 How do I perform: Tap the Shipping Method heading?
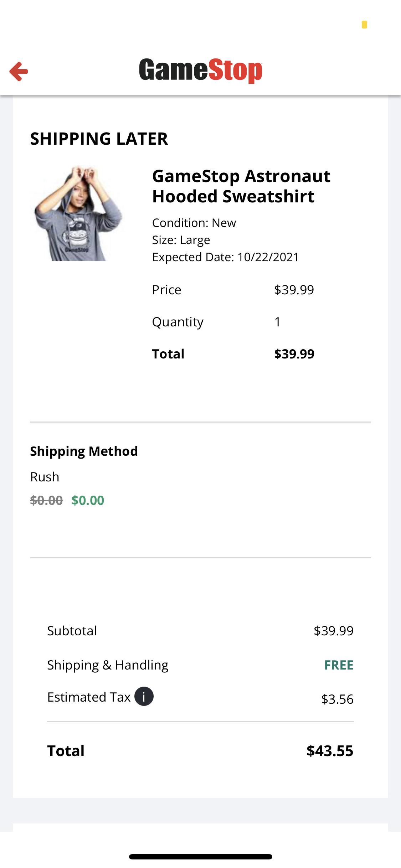[x=84, y=451]
